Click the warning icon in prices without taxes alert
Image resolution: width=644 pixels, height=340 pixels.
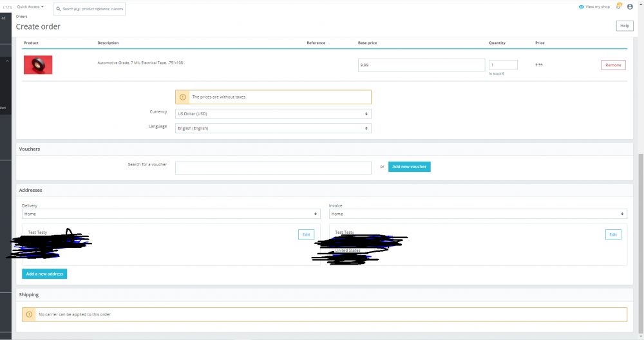click(183, 97)
